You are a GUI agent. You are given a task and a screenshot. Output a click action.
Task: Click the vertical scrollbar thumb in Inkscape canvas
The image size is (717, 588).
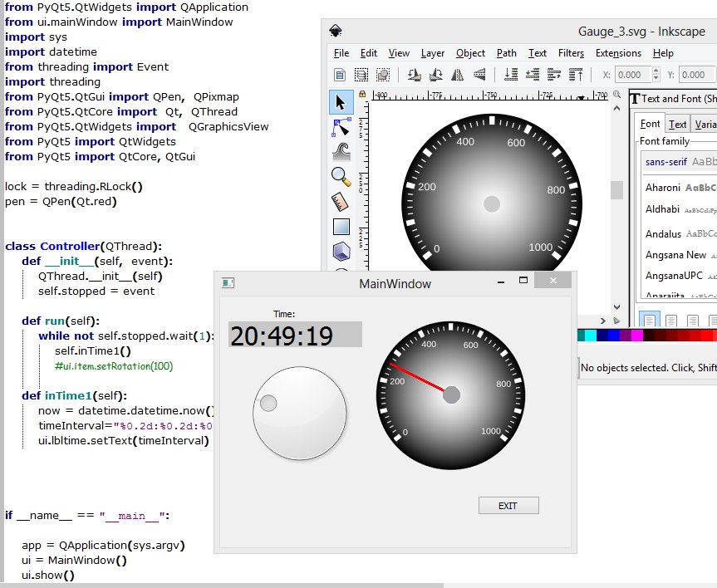[x=616, y=190]
